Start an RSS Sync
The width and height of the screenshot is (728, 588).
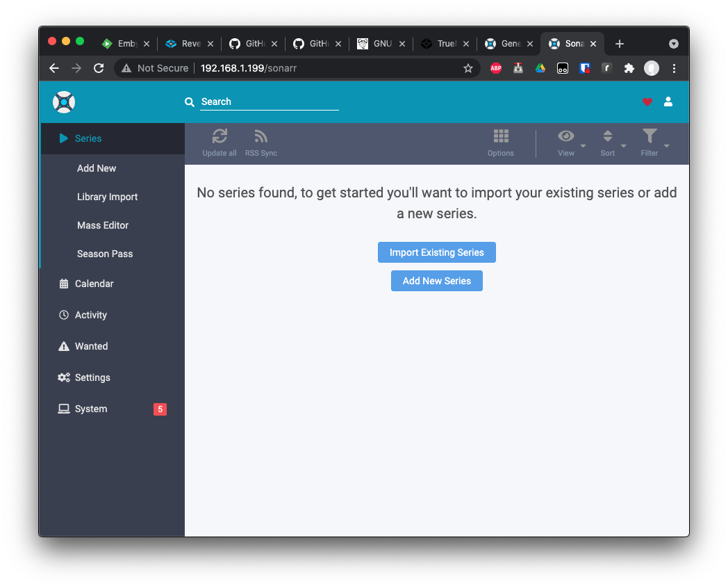click(x=261, y=143)
